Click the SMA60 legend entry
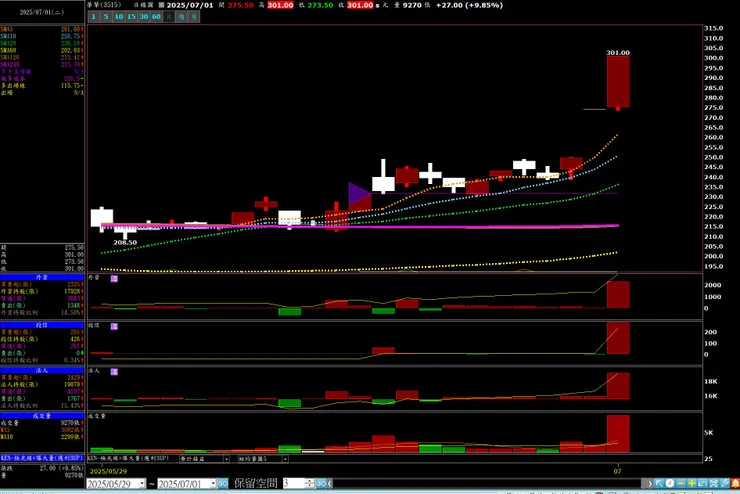The image size is (740, 494). click(42, 50)
